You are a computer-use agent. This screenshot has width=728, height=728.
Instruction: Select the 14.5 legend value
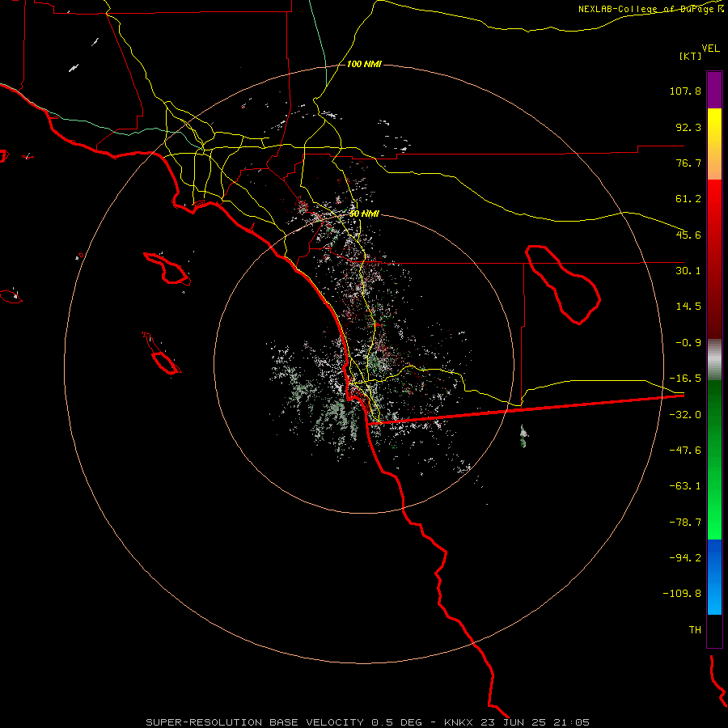[x=688, y=307]
